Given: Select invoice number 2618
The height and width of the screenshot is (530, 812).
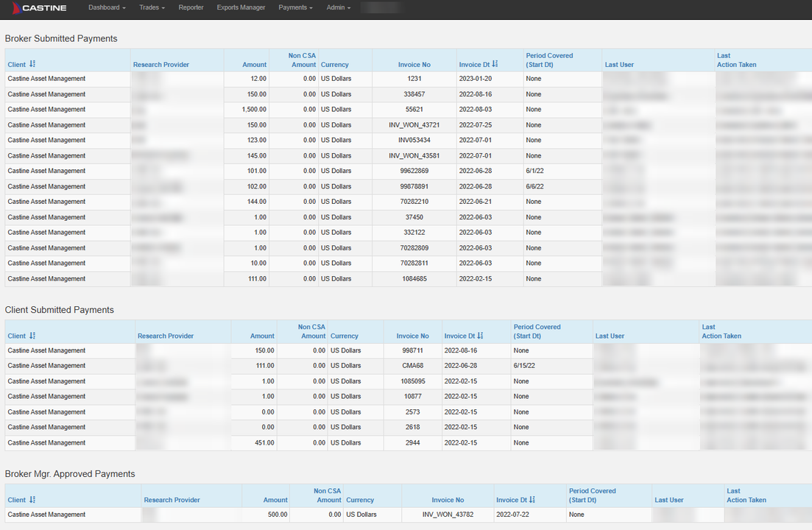Looking at the screenshot, I should click(x=413, y=428).
